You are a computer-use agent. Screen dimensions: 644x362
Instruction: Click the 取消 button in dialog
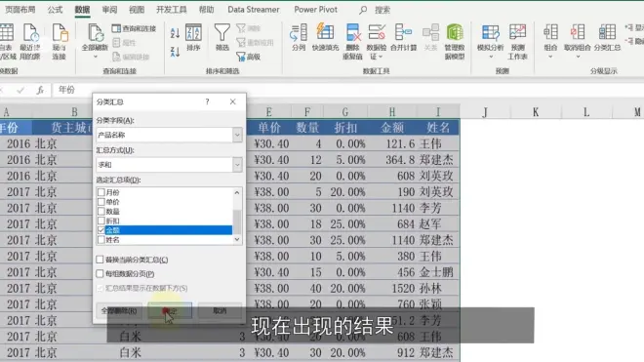[x=220, y=311]
